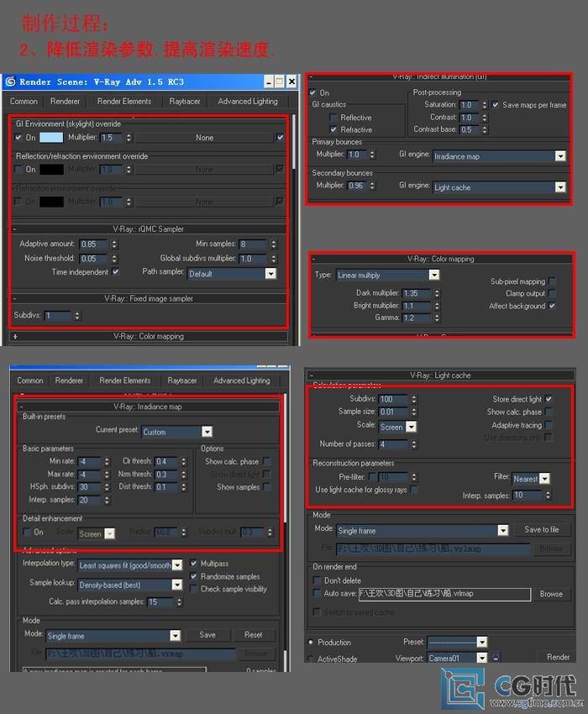Enable Check sample visibility checkbox
The width and height of the screenshot is (588, 714).
(193, 589)
